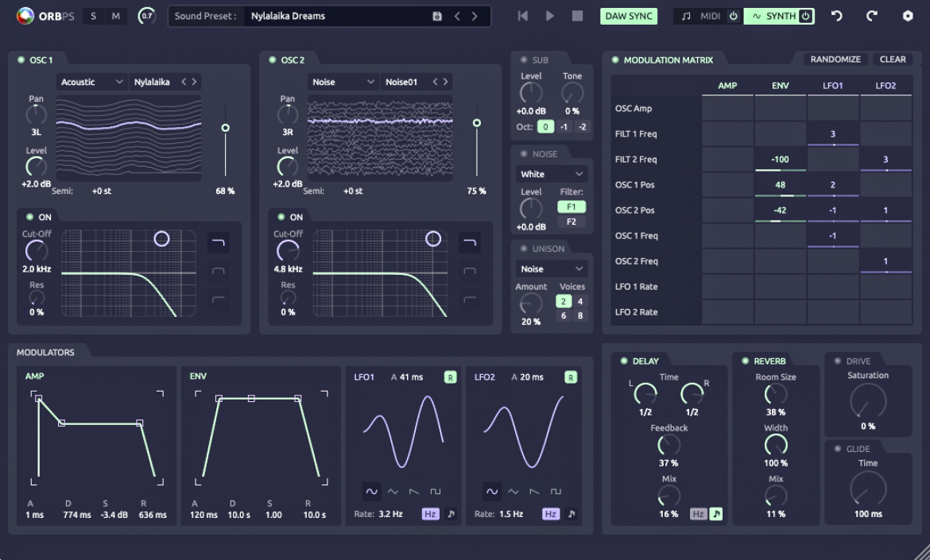Select previous OSC 1 Nylalaika waveform
Screen dimensions: 930x560
coord(184,82)
